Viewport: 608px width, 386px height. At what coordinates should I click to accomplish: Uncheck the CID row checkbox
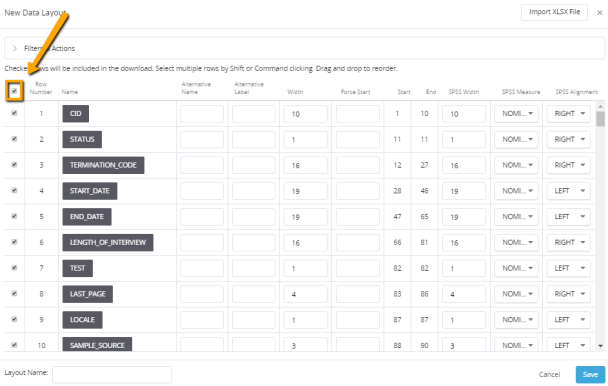14,113
